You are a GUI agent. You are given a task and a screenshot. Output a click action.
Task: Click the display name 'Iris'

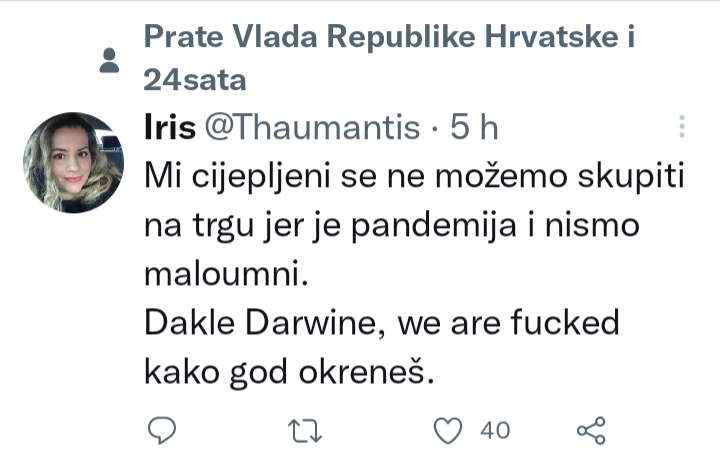[x=169, y=127]
